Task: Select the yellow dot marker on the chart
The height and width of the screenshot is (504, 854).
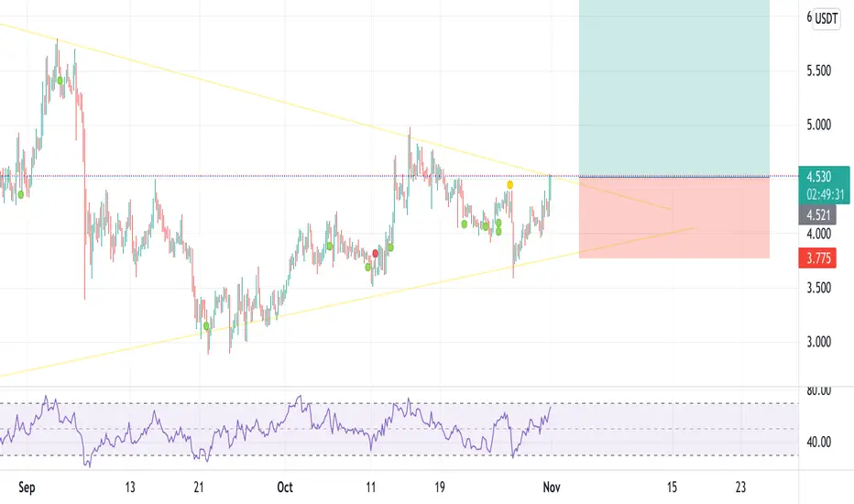Action: (x=509, y=185)
